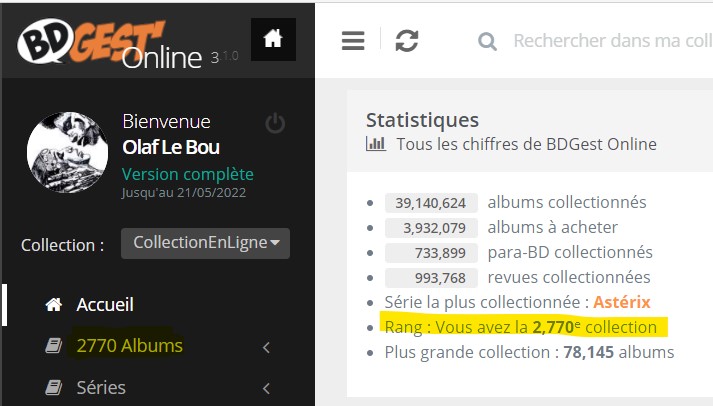Click Tous les chiffres de BDGest Online

coord(527,144)
